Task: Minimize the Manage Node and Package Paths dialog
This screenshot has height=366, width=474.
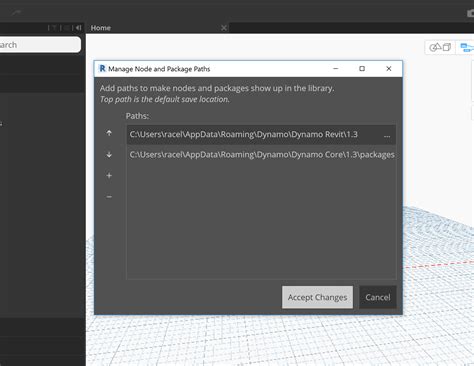Action: [x=336, y=69]
